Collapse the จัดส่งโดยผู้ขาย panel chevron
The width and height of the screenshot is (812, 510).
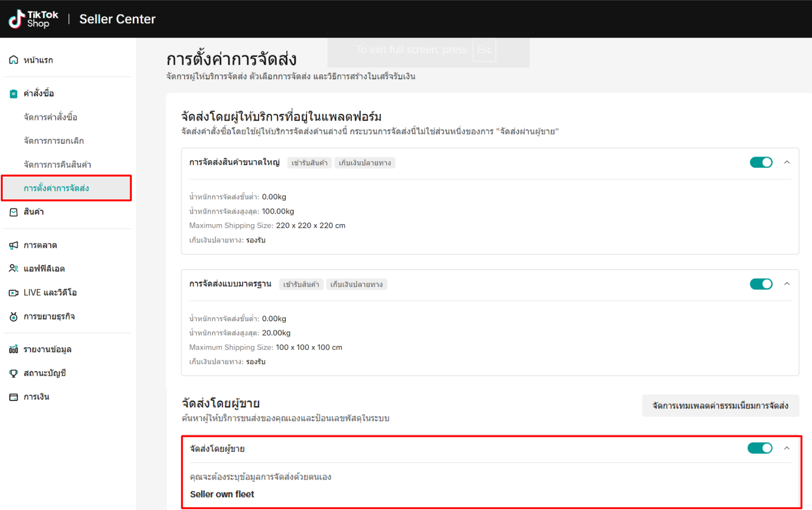click(787, 448)
